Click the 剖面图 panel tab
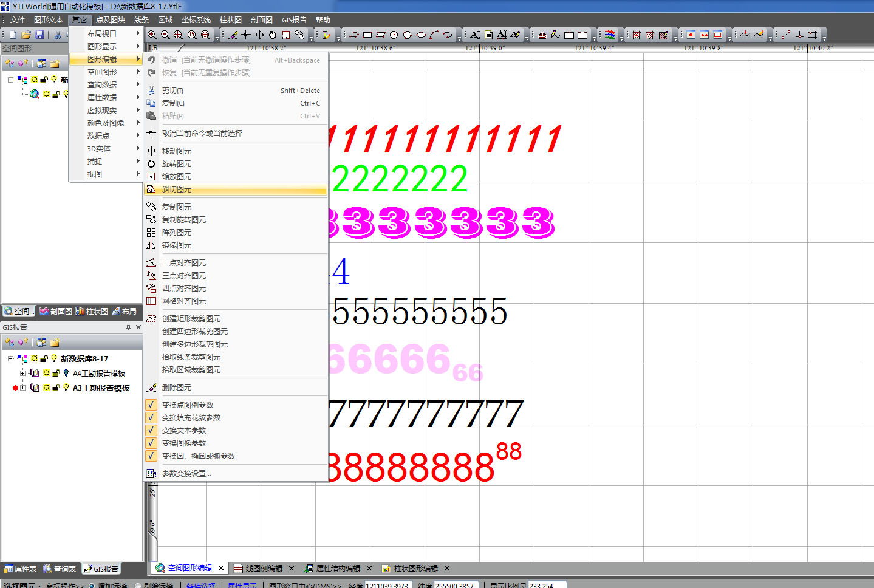 56,311
